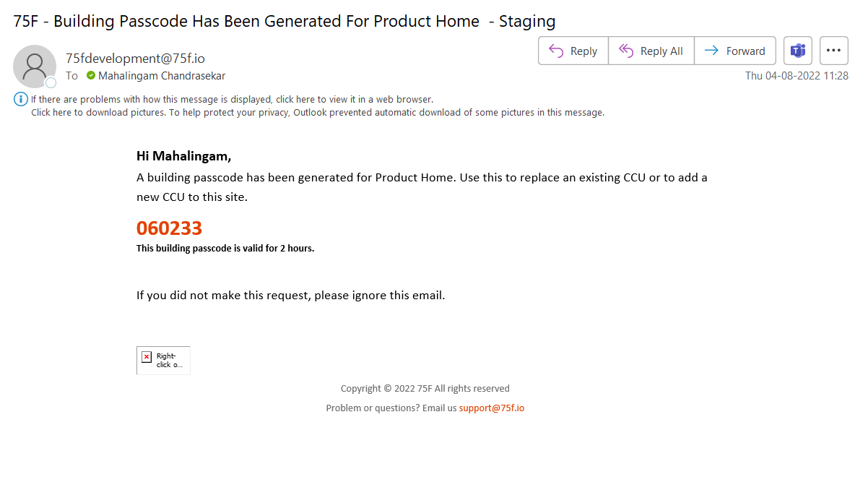868x490 pixels.
Task: Click Reply All in message header
Action: tap(651, 51)
